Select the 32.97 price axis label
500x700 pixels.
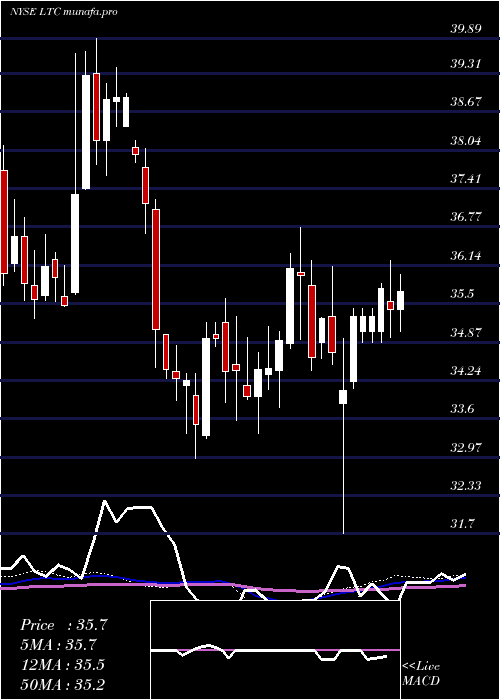tap(466, 447)
